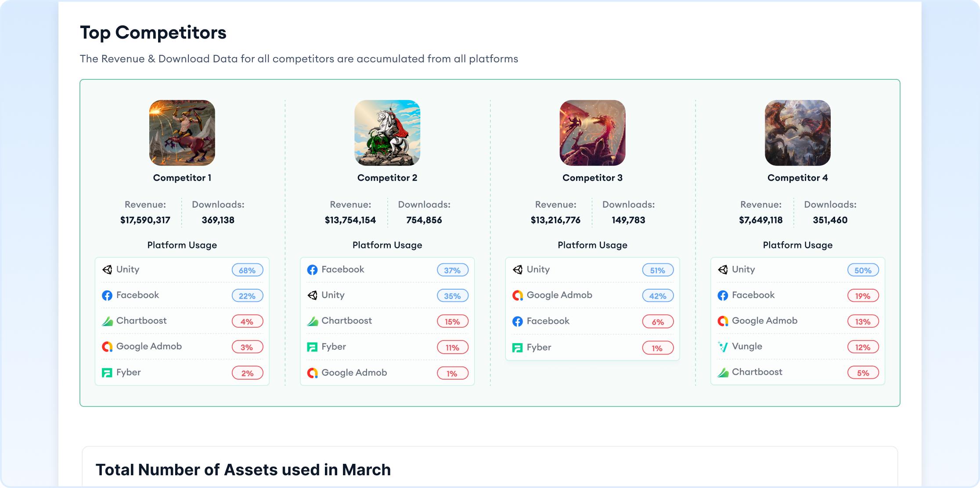The height and width of the screenshot is (488, 980).
Task: Click the Vungle icon under Competitor 4
Action: 724,346
